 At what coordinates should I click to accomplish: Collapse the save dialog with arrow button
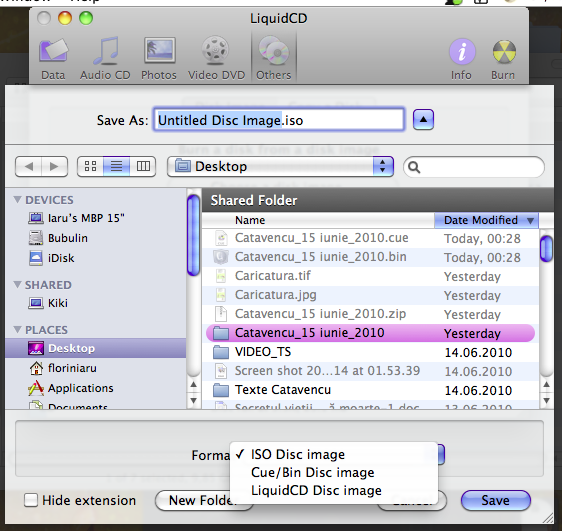click(x=423, y=120)
